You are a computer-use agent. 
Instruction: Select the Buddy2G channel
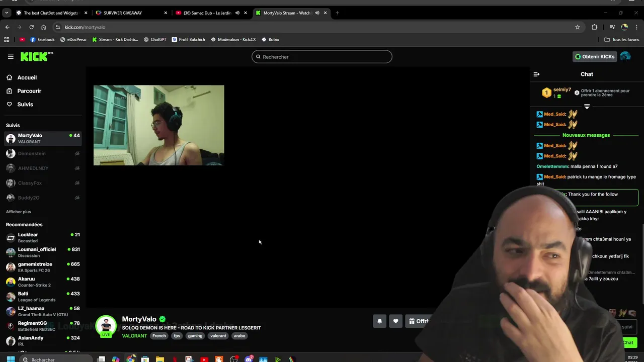coord(43,198)
